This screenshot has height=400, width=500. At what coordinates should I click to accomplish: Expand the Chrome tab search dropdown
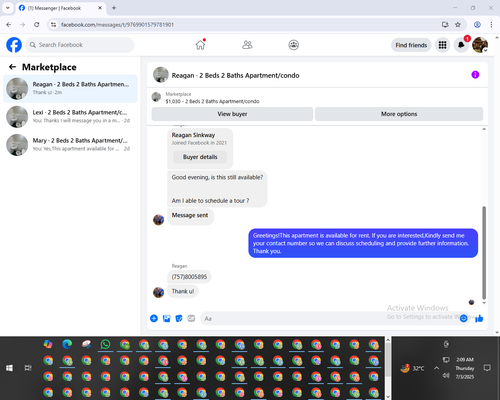(8, 8)
